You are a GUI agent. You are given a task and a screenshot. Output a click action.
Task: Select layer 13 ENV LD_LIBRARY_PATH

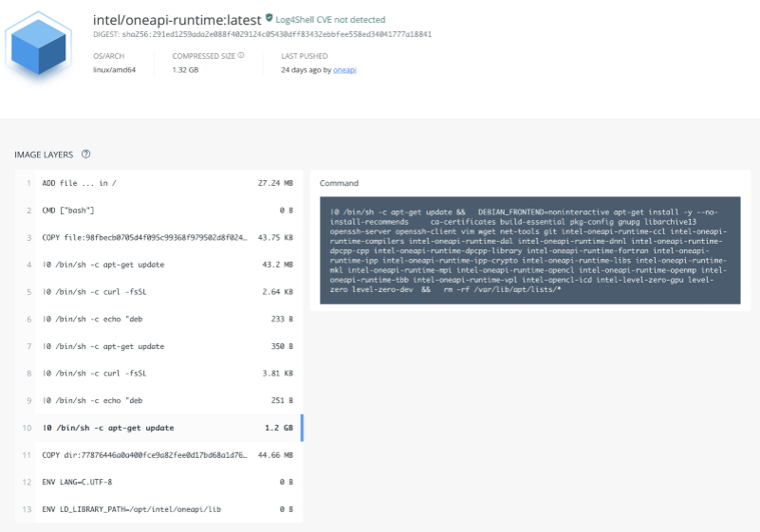158,509
